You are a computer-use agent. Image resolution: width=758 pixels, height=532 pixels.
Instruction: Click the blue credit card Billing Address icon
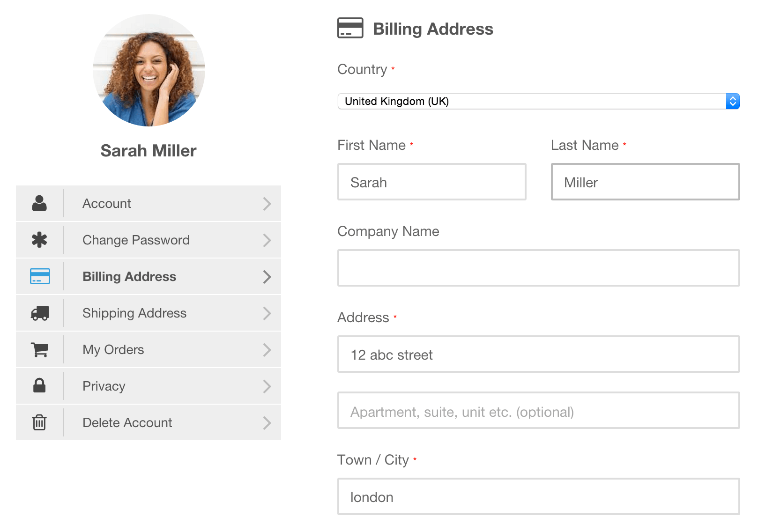click(x=39, y=276)
